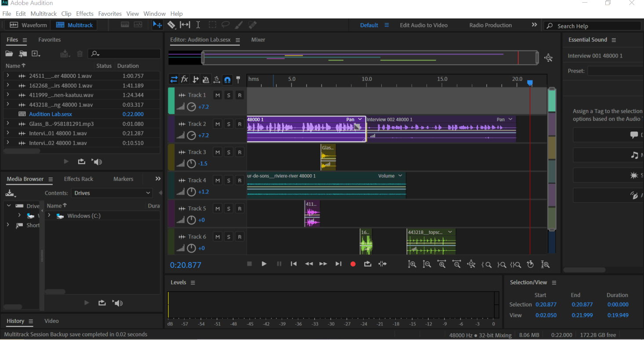The image size is (644, 340).
Task: Select the Razor Selected Clips tool
Action: [171, 25]
